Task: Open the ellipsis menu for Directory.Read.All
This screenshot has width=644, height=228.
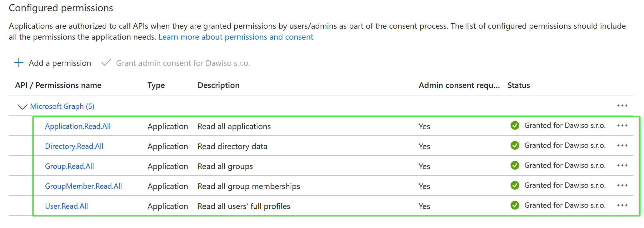Action: 622,146
